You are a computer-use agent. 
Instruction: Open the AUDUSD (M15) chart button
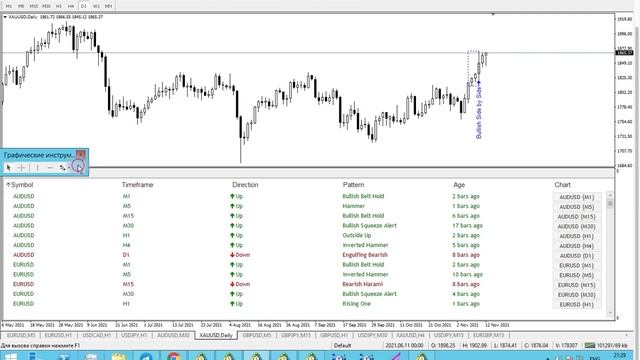pyautogui.click(x=576, y=217)
